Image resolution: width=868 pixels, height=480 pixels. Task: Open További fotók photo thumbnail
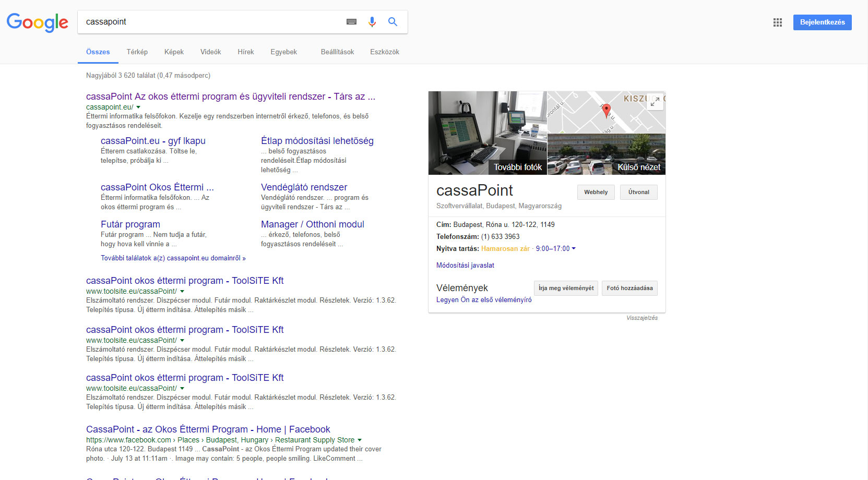[x=487, y=133]
